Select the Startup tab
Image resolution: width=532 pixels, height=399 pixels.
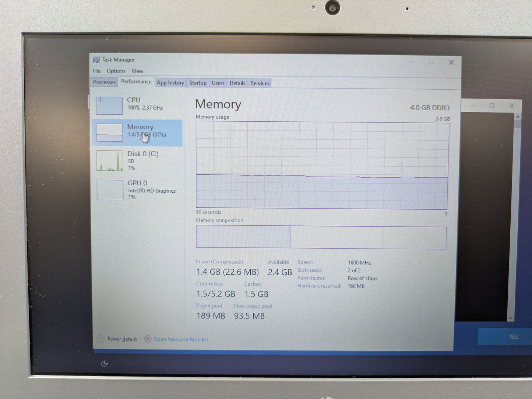click(198, 83)
